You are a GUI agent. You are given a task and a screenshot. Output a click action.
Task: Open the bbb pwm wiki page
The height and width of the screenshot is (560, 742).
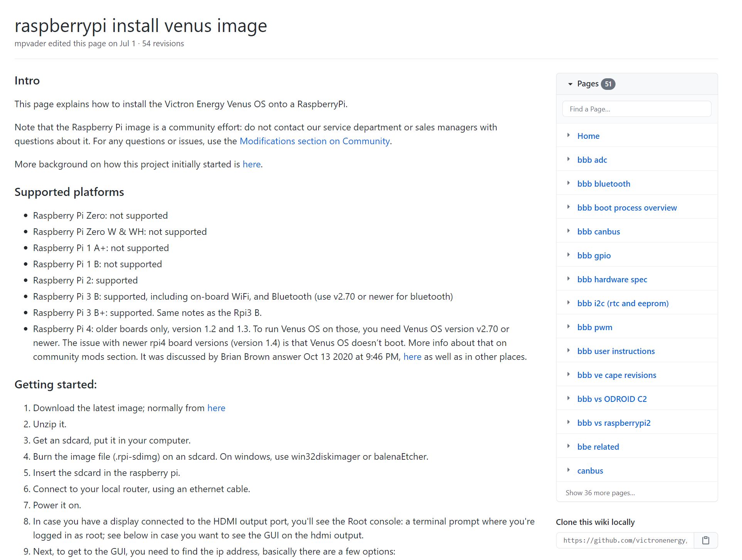[x=595, y=327]
